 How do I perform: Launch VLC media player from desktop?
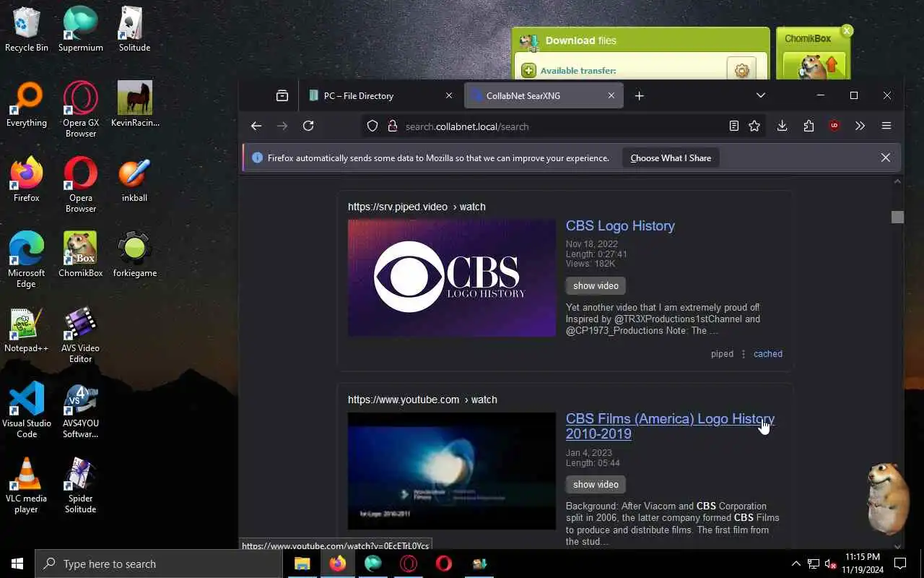[27, 485]
